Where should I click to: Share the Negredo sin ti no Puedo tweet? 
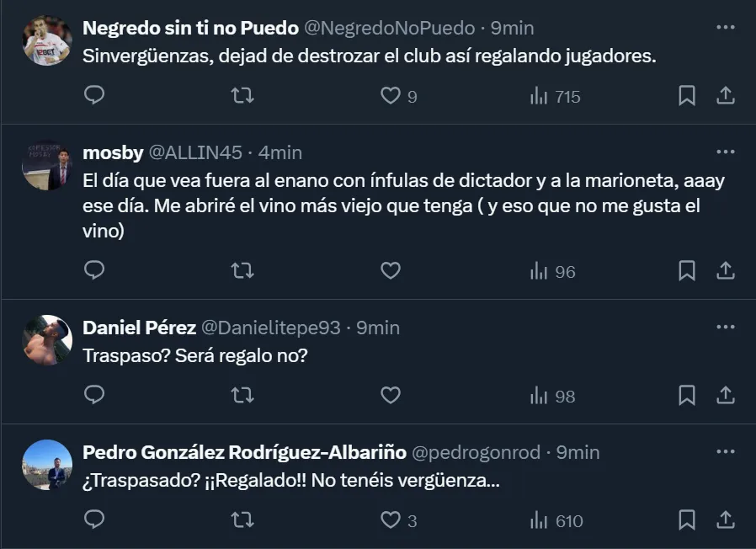(x=726, y=96)
